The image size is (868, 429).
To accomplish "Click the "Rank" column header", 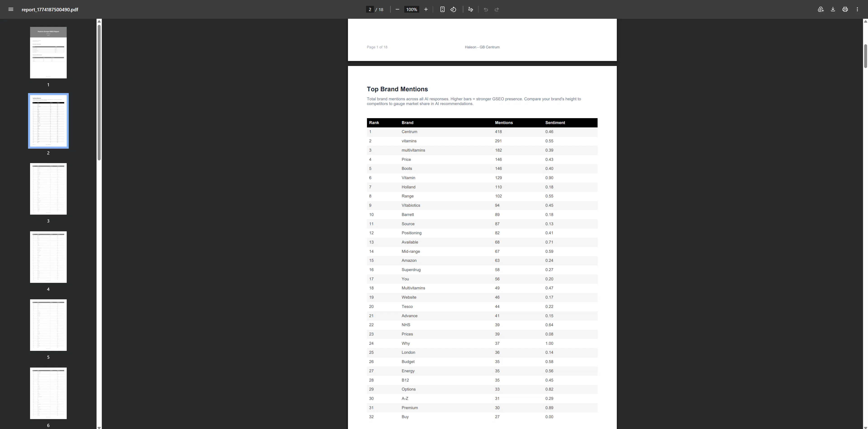I will pos(374,123).
